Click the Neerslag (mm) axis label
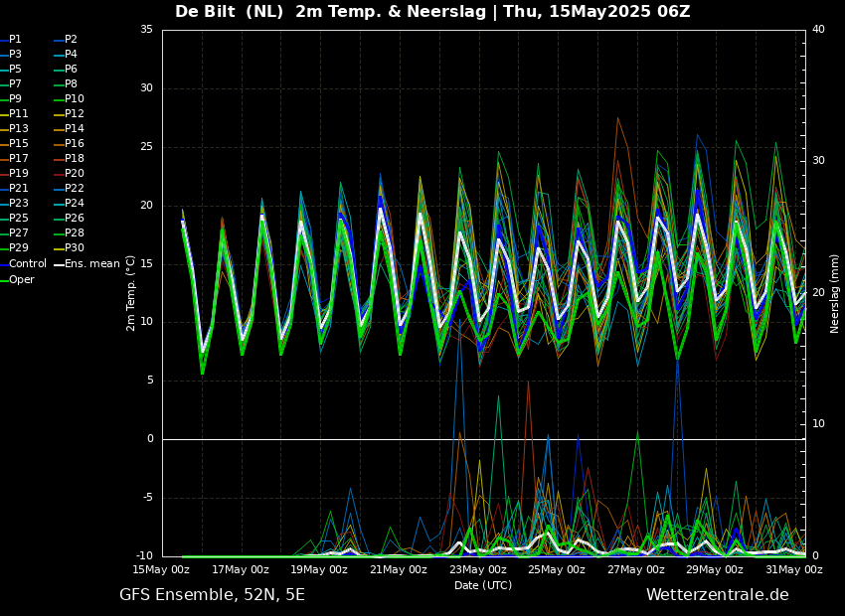Screen dimensions: 845x616 835,293
